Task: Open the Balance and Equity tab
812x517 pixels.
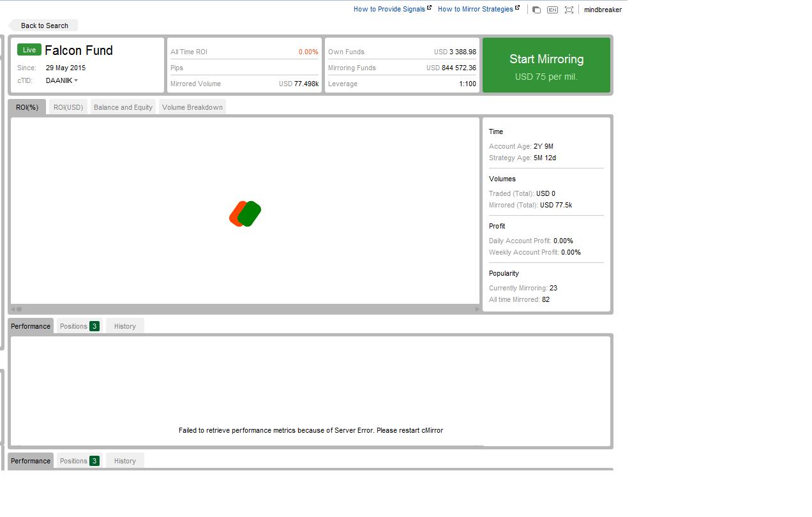Action: click(123, 107)
